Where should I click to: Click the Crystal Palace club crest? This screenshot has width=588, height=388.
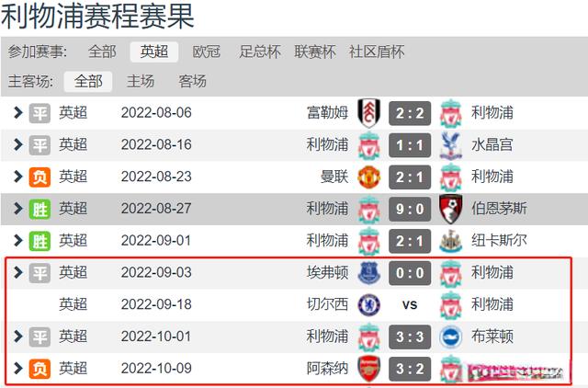coord(450,145)
